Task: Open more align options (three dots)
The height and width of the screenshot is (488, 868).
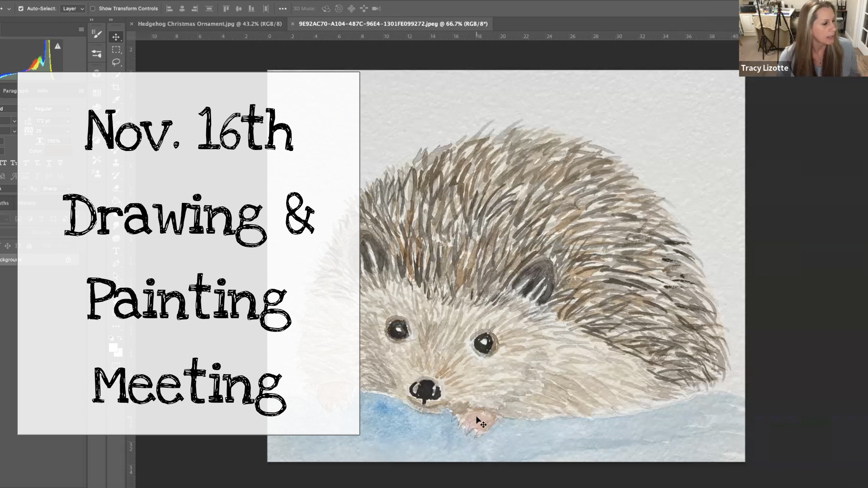Action: [x=283, y=9]
